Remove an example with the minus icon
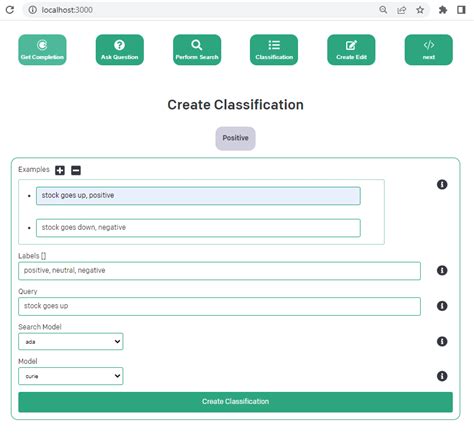The image size is (474, 440). 76,170
